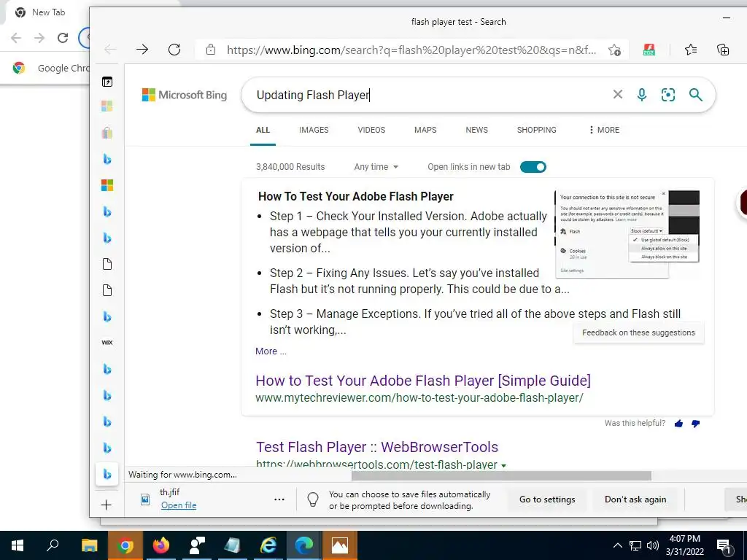747x560 pixels.
Task: Open more options for th.jfif download
Action: tap(279, 499)
